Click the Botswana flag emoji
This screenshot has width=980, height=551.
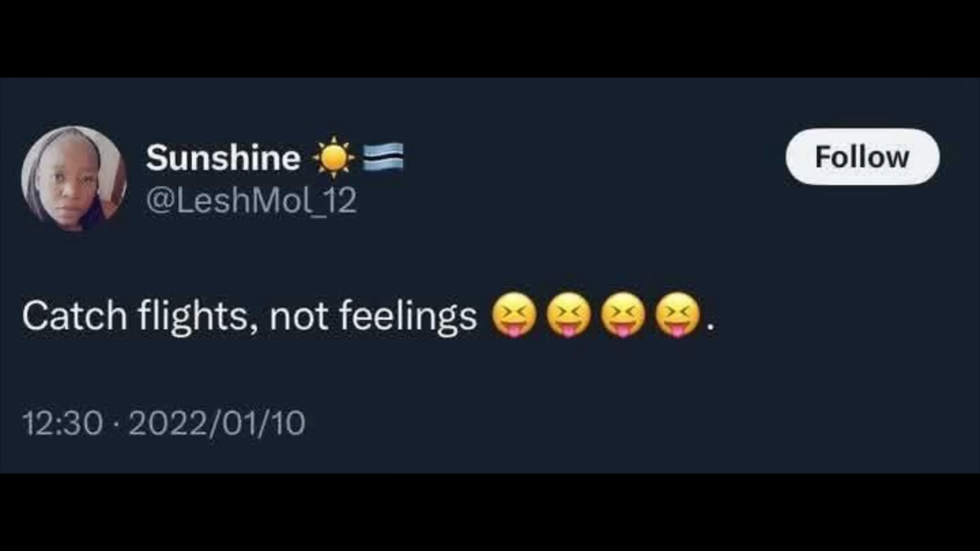click(x=383, y=157)
